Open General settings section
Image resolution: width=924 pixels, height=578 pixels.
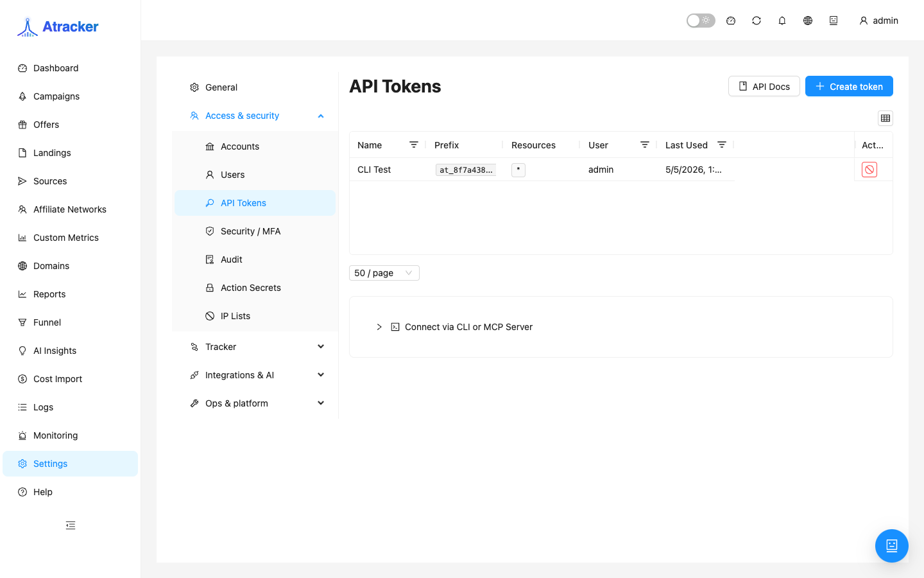pyautogui.click(x=255, y=87)
